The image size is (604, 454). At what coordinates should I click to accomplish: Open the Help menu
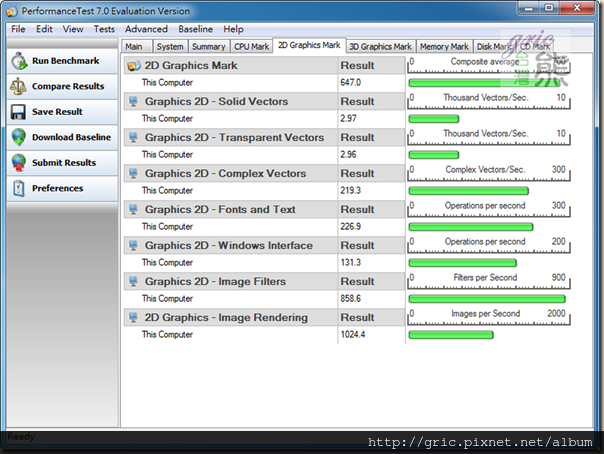(233, 29)
